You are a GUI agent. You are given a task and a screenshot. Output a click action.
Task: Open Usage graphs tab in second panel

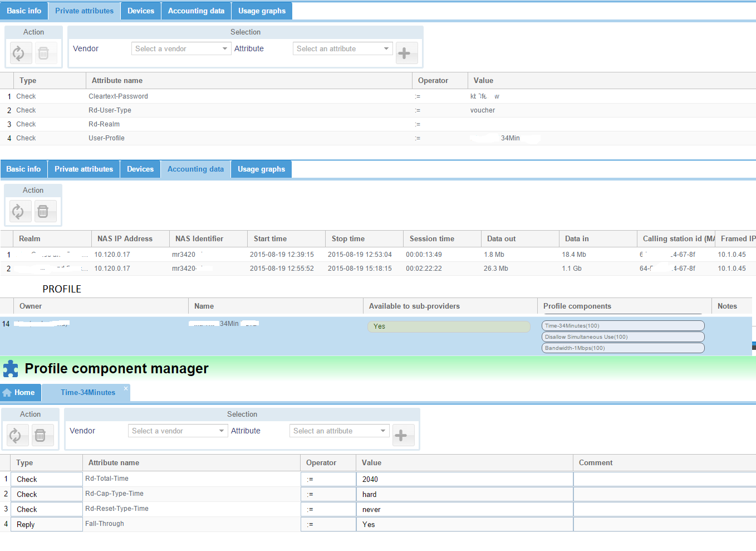pos(261,169)
